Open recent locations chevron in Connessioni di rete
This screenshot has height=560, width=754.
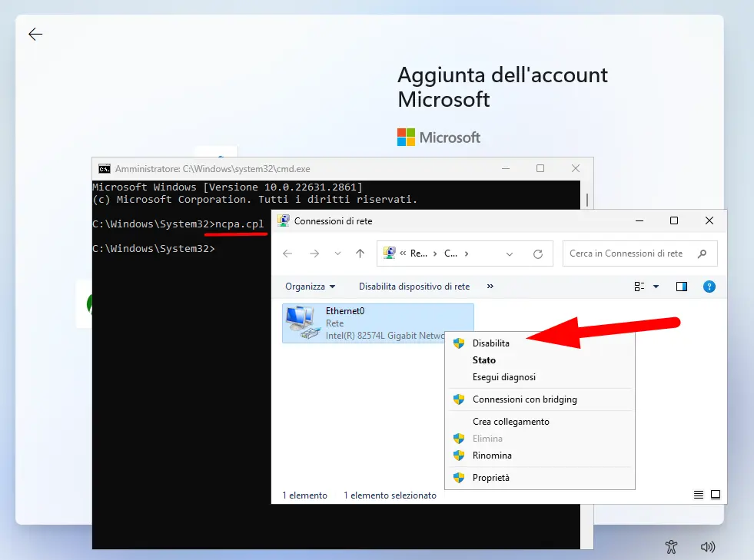(337, 253)
